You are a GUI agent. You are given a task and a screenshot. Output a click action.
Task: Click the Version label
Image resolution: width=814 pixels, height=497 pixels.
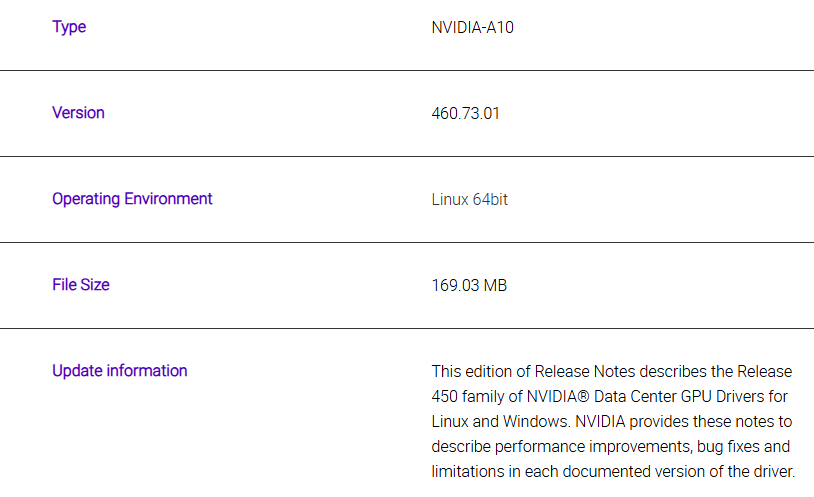pyautogui.click(x=78, y=113)
